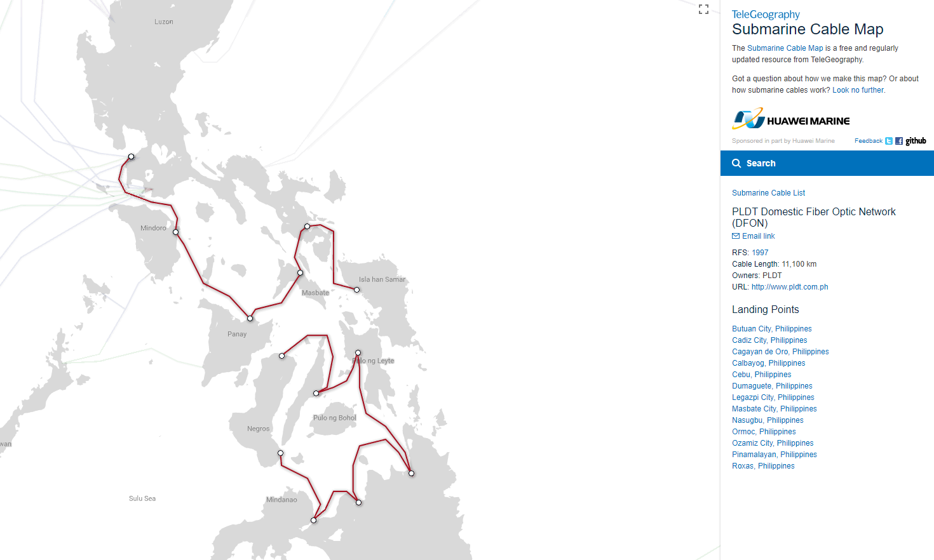934x560 pixels.
Task: Click the 'Landing Points' heading
Action: click(x=766, y=310)
